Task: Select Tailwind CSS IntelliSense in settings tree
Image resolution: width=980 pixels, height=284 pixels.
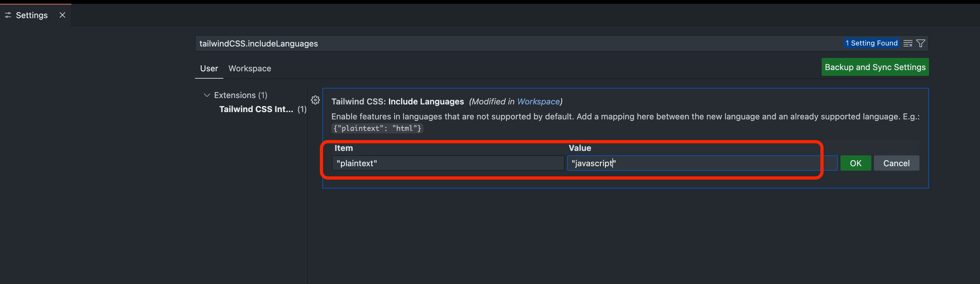Action: (256, 109)
